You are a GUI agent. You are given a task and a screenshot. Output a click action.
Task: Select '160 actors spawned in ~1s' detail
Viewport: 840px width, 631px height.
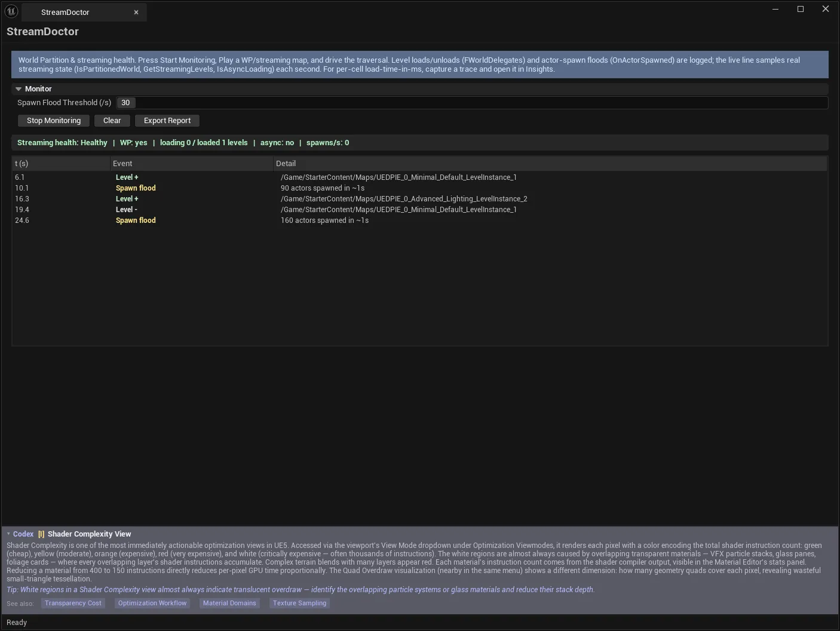[324, 220]
